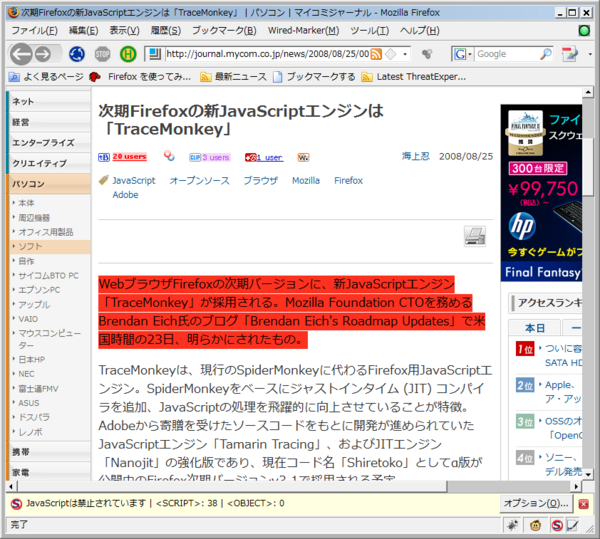Open the 編集(E) menu

click(83, 31)
